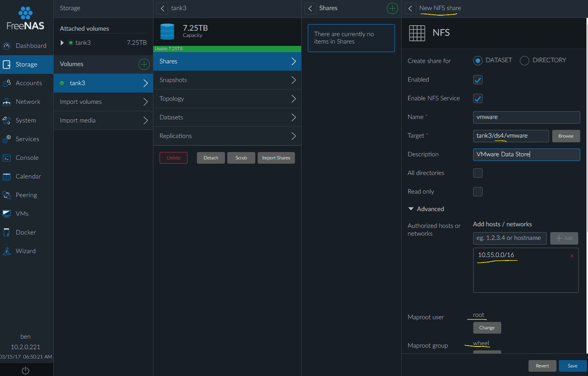This screenshot has width=588, height=376.
Task: Open Peering via its sidebar icon
Action: 7,195
